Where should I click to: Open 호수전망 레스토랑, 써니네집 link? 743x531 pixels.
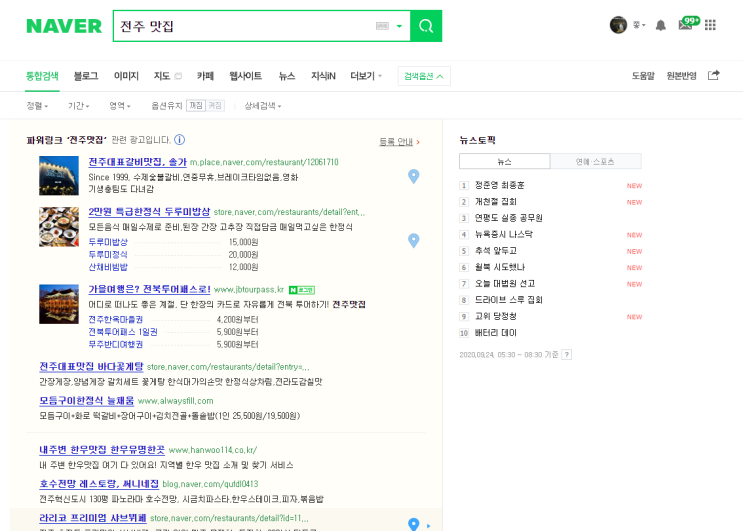(x=99, y=484)
